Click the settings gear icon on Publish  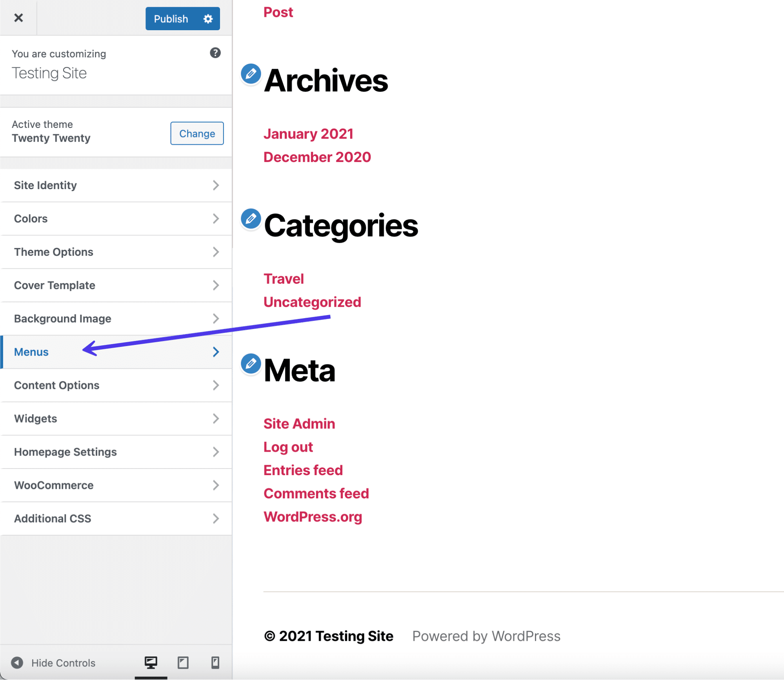209,18
